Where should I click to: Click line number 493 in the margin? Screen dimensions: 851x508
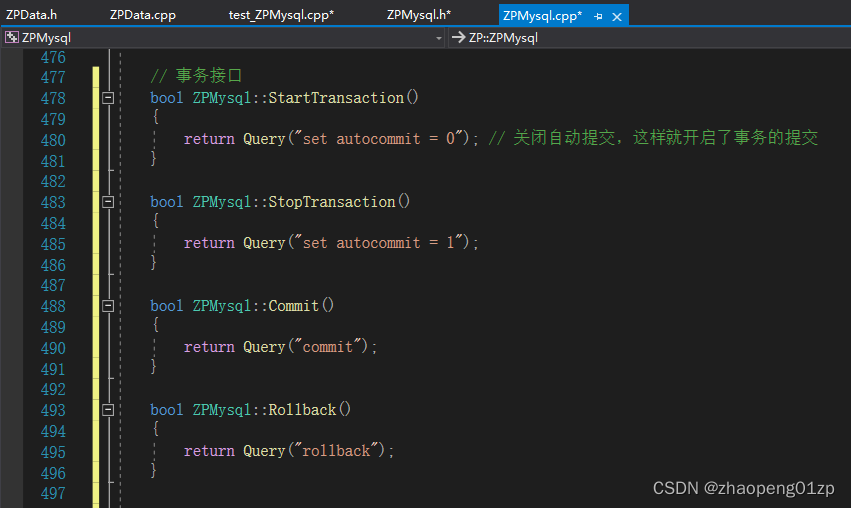(53, 410)
